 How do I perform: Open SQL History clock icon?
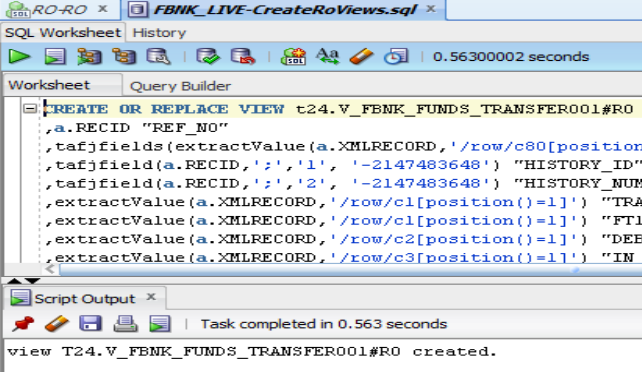pyautogui.click(x=396, y=56)
